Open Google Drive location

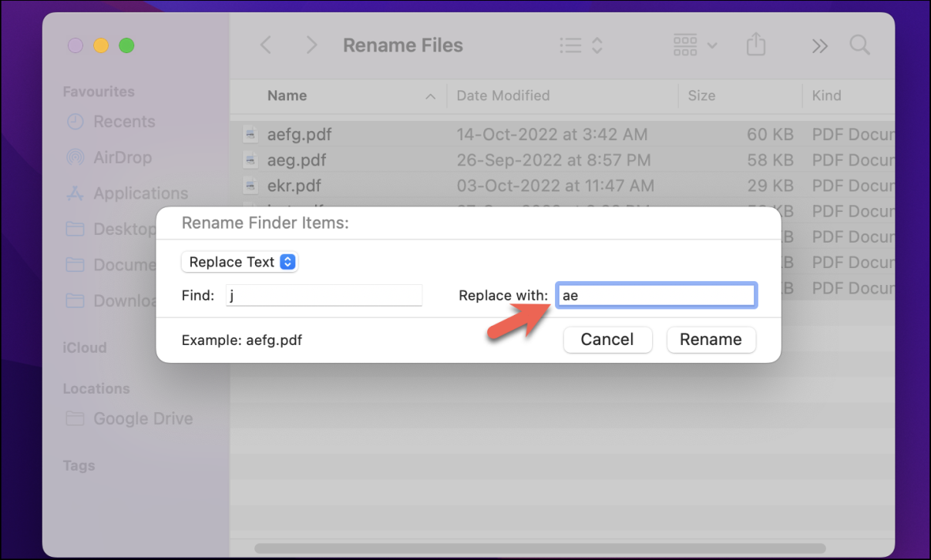coord(143,419)
